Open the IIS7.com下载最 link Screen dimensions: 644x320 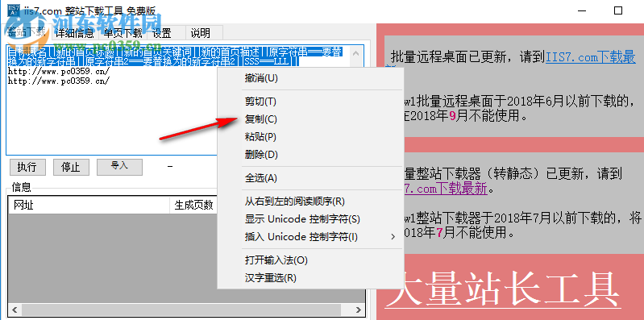coord(590,57)
